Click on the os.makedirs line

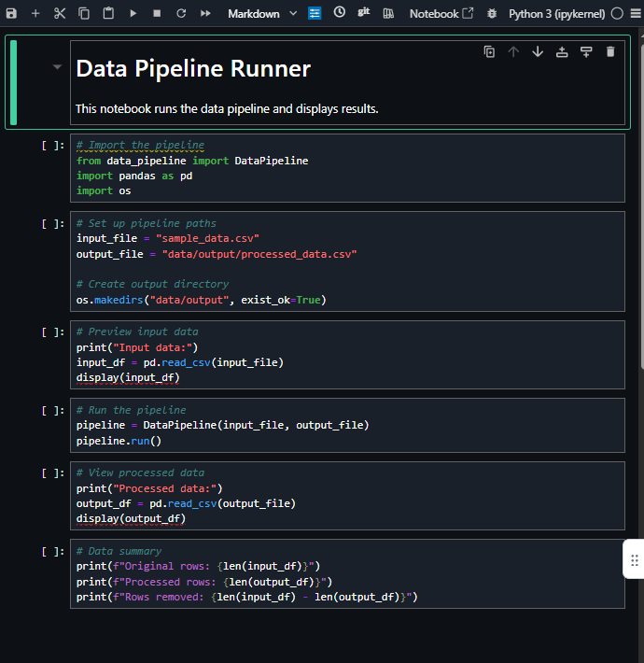point(202,300)
